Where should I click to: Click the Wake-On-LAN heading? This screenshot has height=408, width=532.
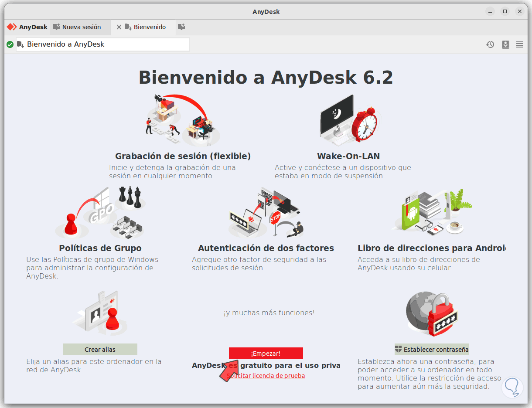point(348,156)
